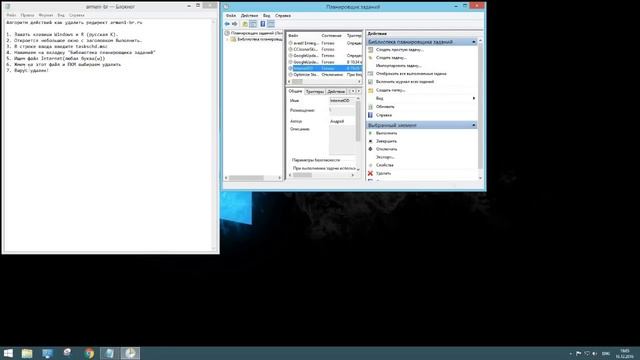Select the avast! Emergency task row

(325, 43)
